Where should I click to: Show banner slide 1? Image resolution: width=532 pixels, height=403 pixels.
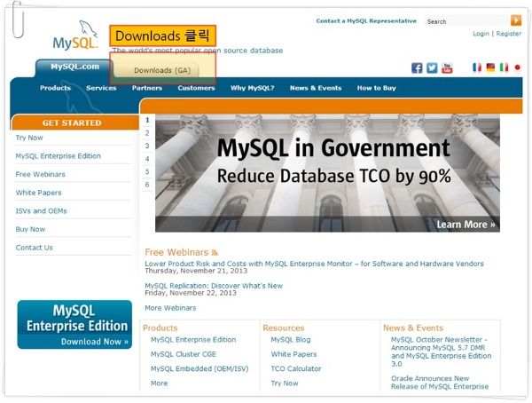pos(147,120)
